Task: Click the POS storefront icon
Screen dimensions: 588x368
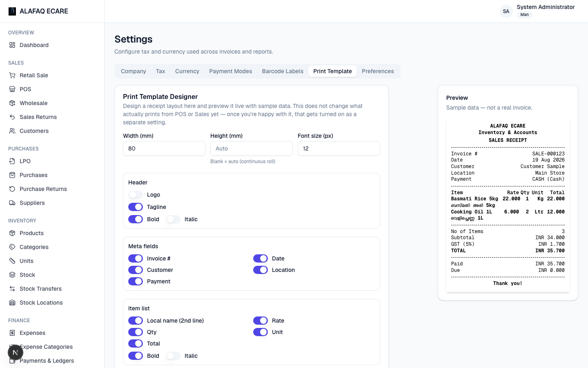Action: [x=12, y=89]
